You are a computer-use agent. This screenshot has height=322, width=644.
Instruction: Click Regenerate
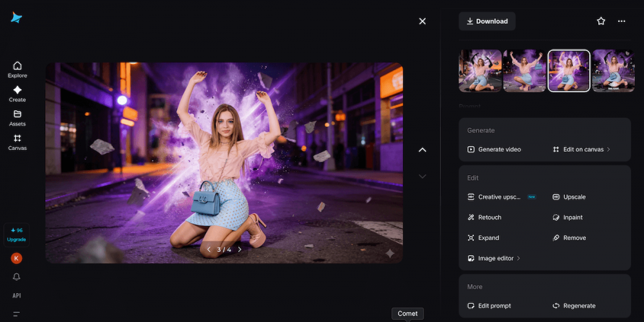(x=574, y=305)
